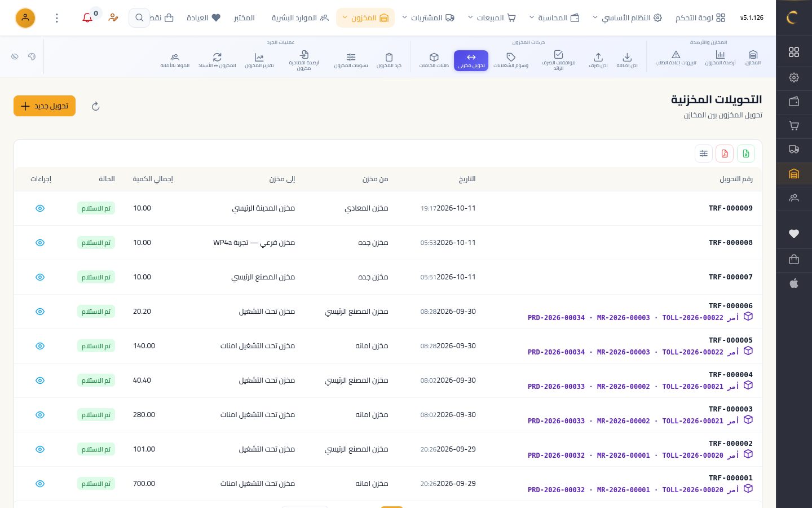Open تقارير المخزون stock reports tool

[259, 60]
